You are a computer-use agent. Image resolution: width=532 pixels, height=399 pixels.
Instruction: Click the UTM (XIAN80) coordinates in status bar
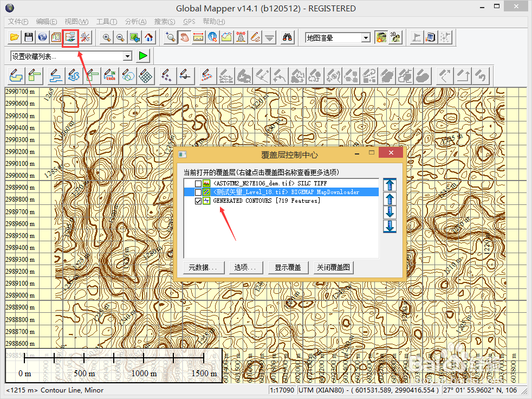pyautogui.click(x=369, y=390)
